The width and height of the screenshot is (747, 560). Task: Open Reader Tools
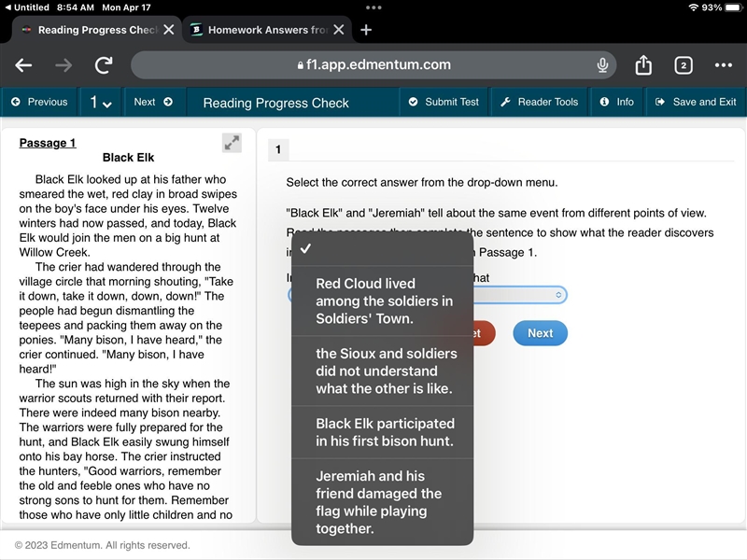pos(540,102)
